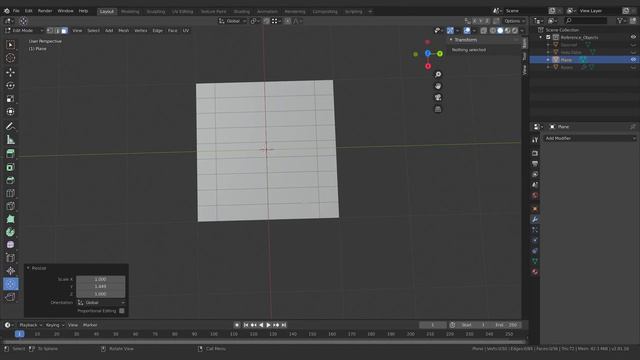Switch to solid viewport shading
This screenshot has width=640, height=360.
click(x=500, y=31)
